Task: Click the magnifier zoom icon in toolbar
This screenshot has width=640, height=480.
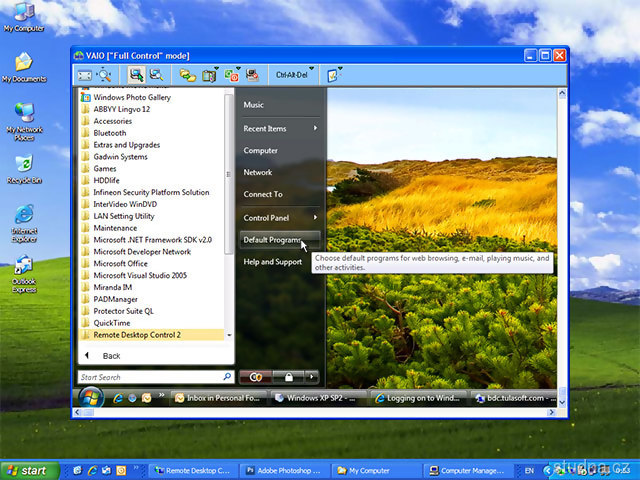Action: click(104, 75)
